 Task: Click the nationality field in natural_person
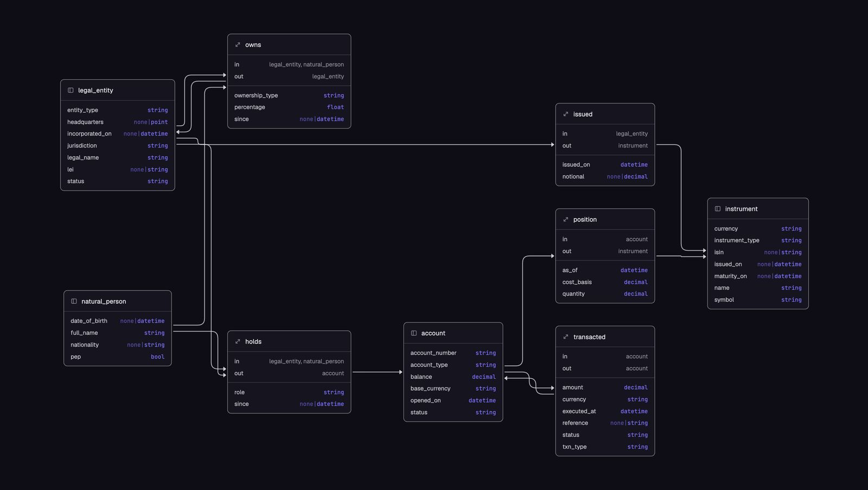click(x=118, y=345)
